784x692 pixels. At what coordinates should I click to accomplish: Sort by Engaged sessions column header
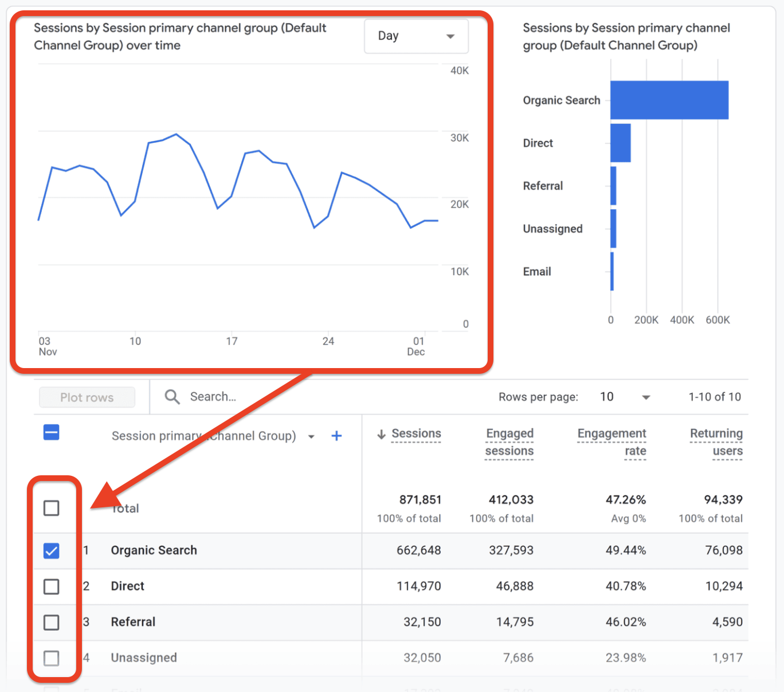pos(509,442)
